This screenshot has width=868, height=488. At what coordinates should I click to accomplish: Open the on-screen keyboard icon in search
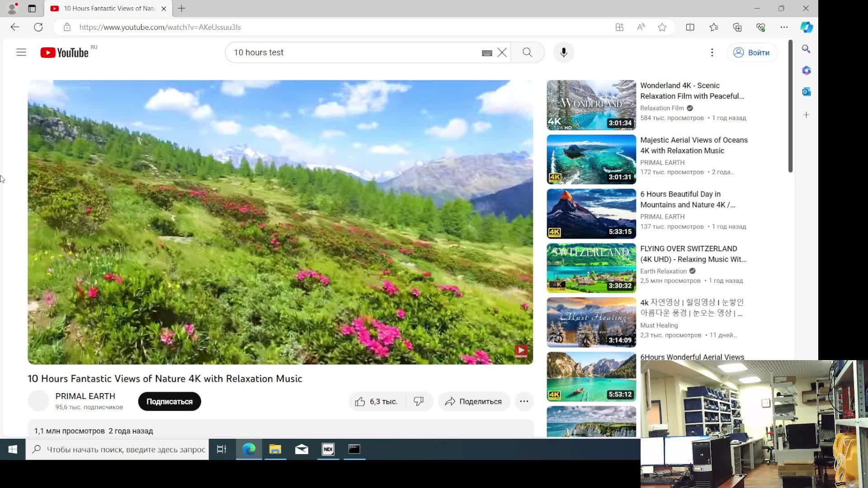point(487,53)
